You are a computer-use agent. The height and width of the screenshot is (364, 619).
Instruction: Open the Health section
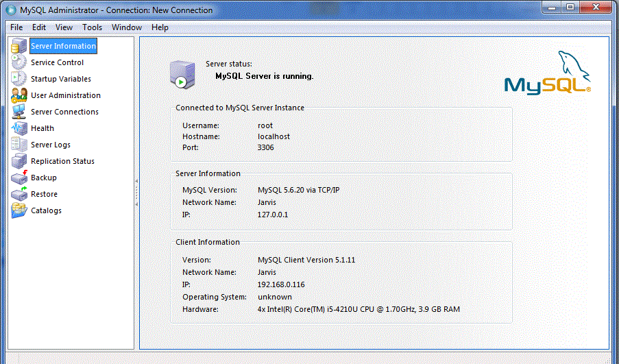[x=43, y=128]
